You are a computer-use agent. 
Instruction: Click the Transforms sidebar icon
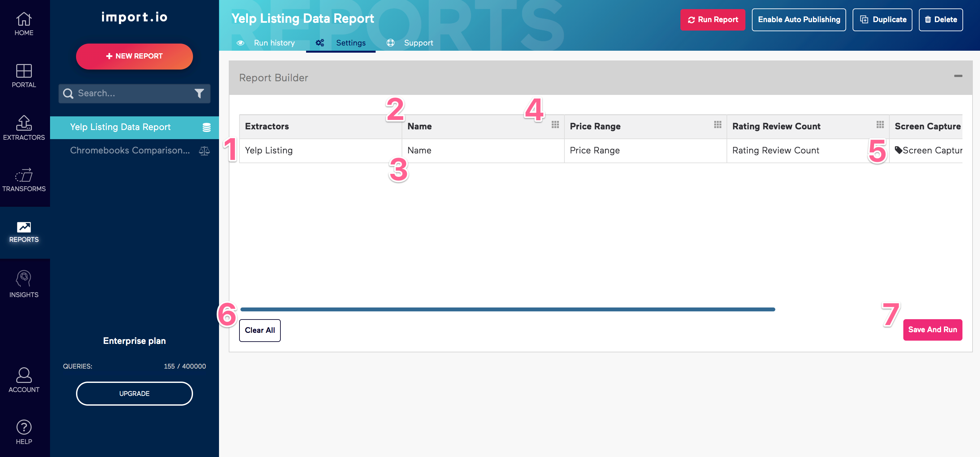tap(24, 176)
